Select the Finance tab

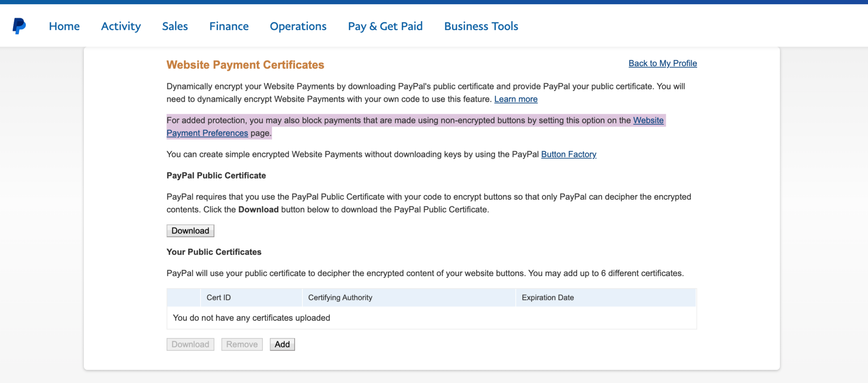[x=228, y=26]
